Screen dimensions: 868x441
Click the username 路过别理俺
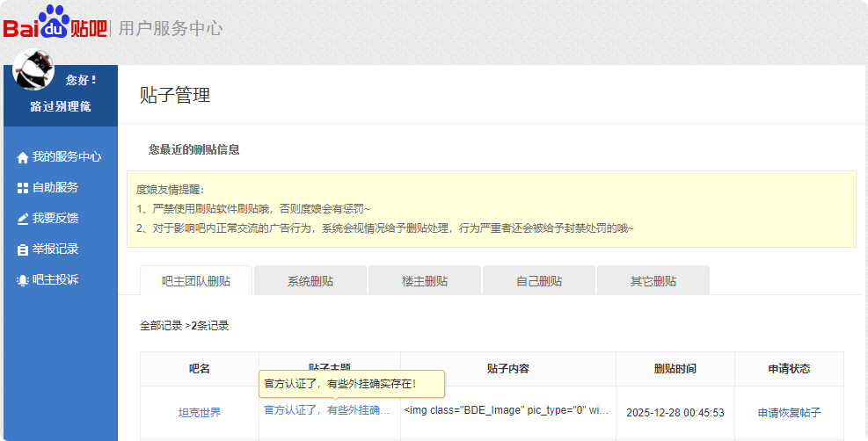tap(61, 106)
